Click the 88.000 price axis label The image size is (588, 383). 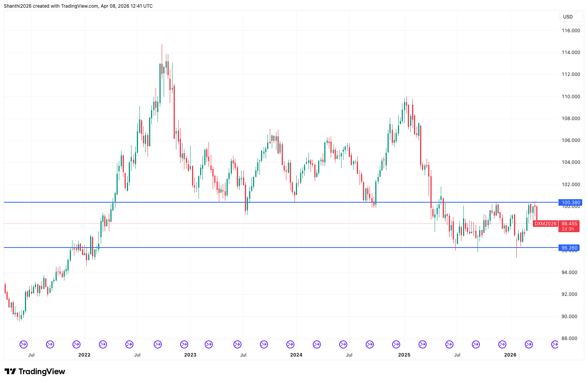(x=569, y=338)
